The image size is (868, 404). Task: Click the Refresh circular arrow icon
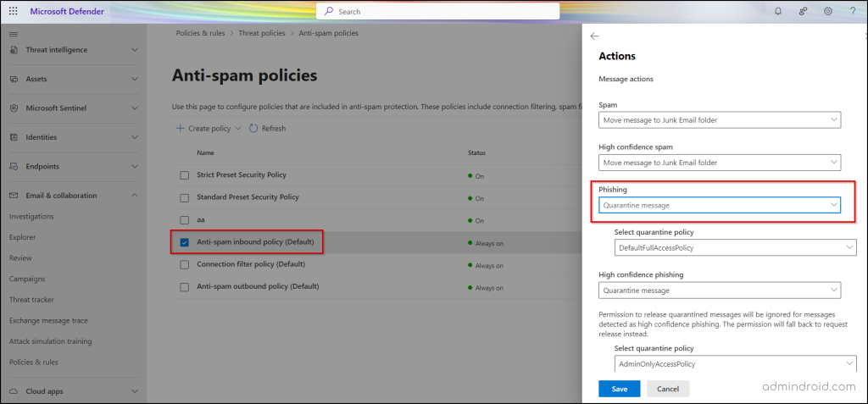tap(253, 129)
